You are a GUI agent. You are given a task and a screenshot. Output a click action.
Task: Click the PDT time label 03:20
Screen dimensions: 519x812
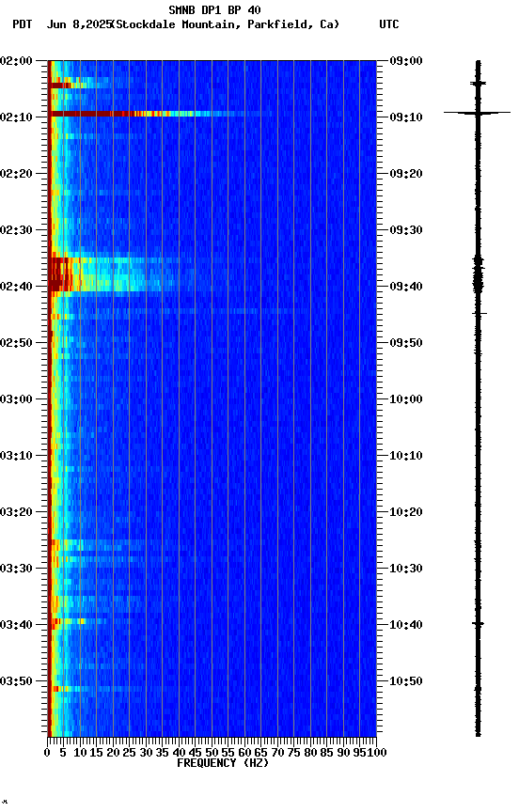click(16, 513)
